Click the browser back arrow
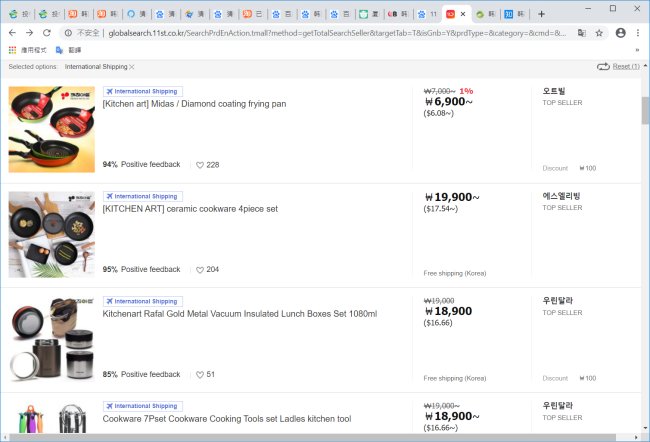Screen dimensions: 650x442 pyautogui.click(x=12, y=33)
